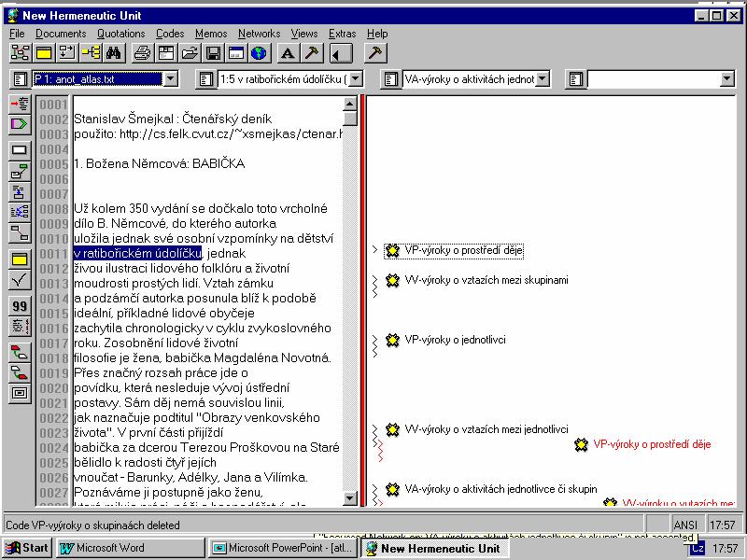Click the green tag coding sidebar icon
Viewport: 747px width, 560px height.
20,172
